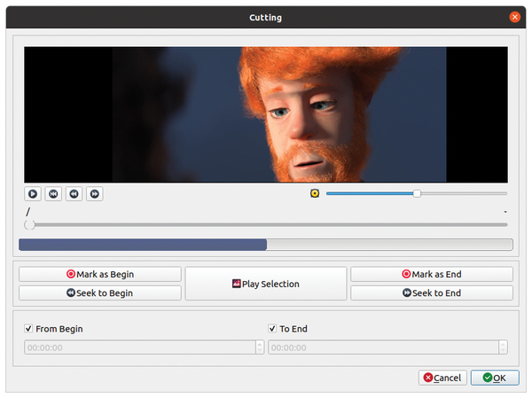Viewport: 532px width, 398px height.
Task: Click the seek slider handle
Action: [x=29, y=224]
